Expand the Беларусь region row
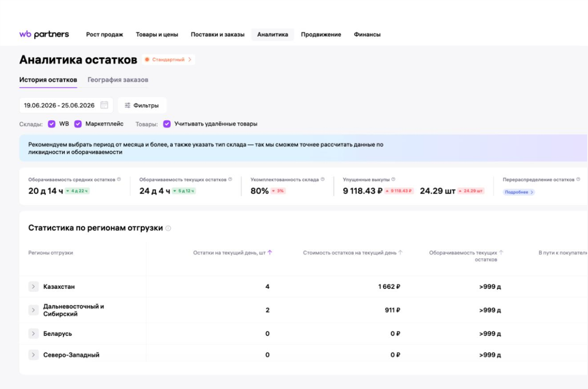This screenshot has width=588, height=389. tap(33, 333)
